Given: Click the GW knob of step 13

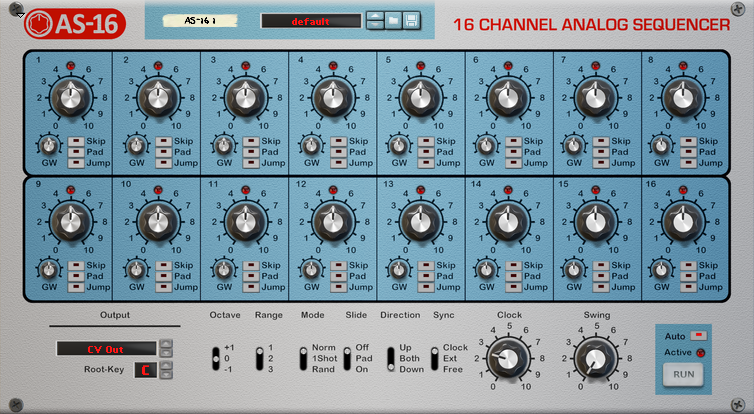Looking at the screenshot, I should pos(398,270).
